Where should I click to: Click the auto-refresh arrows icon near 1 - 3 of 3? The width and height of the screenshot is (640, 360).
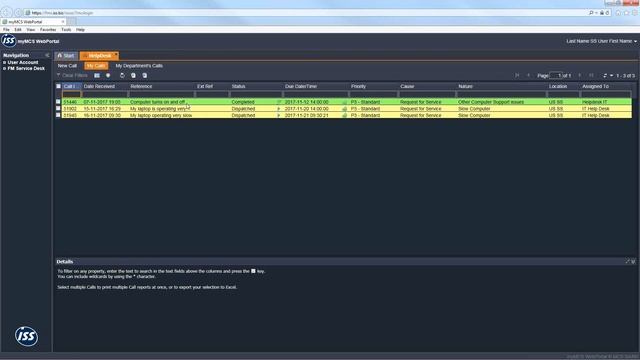(x=605, y=76)
